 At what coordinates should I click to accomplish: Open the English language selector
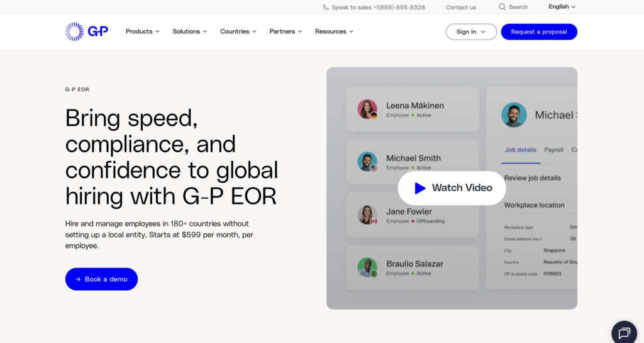coord(562,6)
